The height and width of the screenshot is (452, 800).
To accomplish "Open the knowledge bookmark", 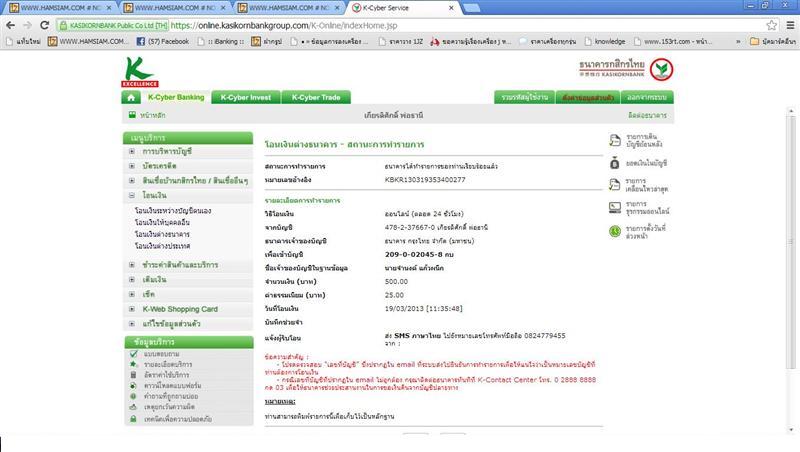I will pyautogui.click(x=605, y=41).
